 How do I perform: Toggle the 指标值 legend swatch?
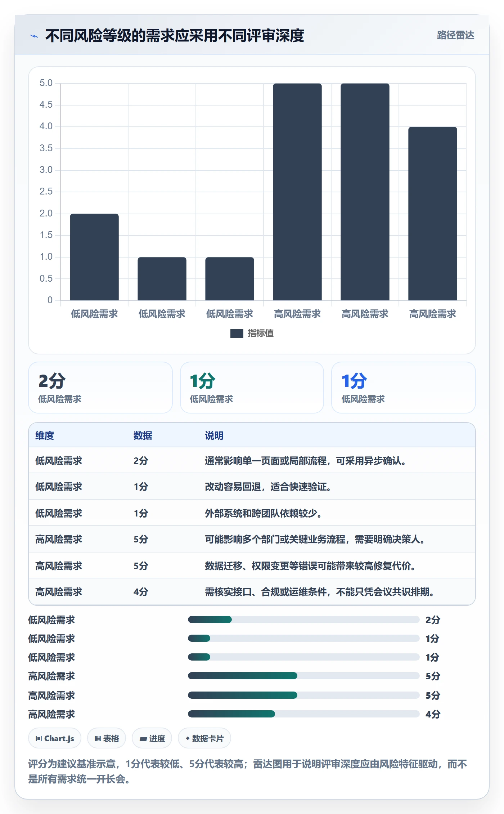click(x=237, y=334)
